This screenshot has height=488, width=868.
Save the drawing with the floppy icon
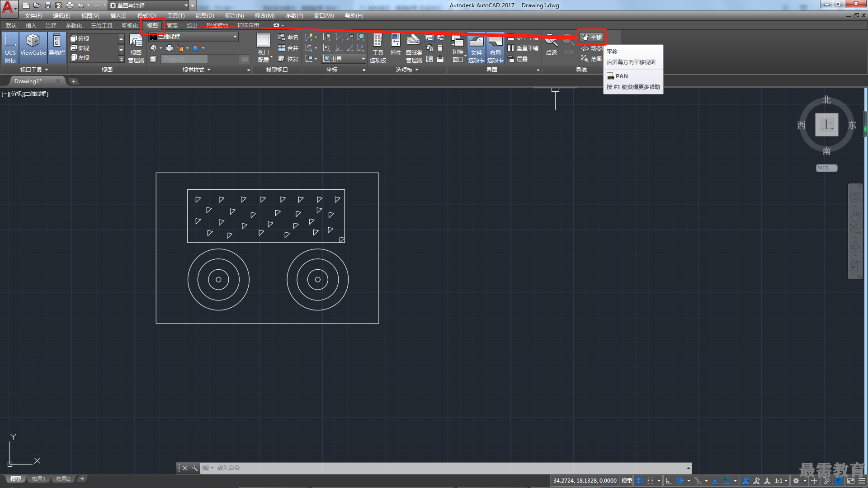pyautogui.click(x=48, y=5)
